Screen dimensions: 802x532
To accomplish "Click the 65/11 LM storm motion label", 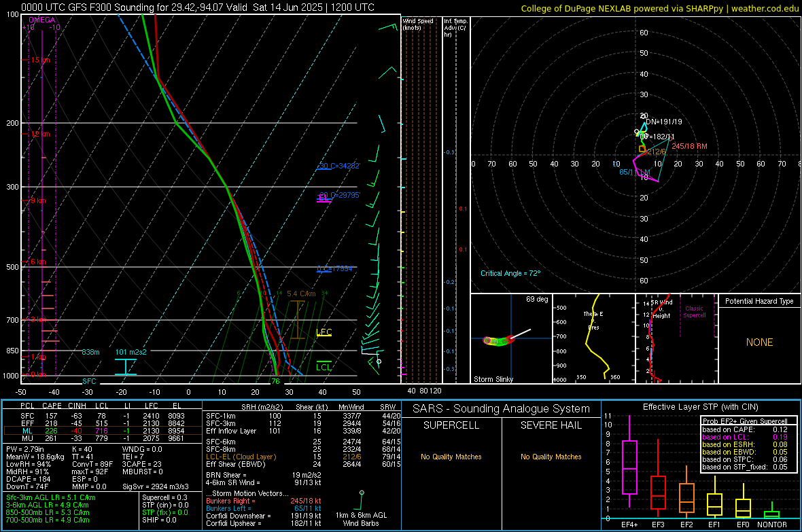I will coord(635,172).
